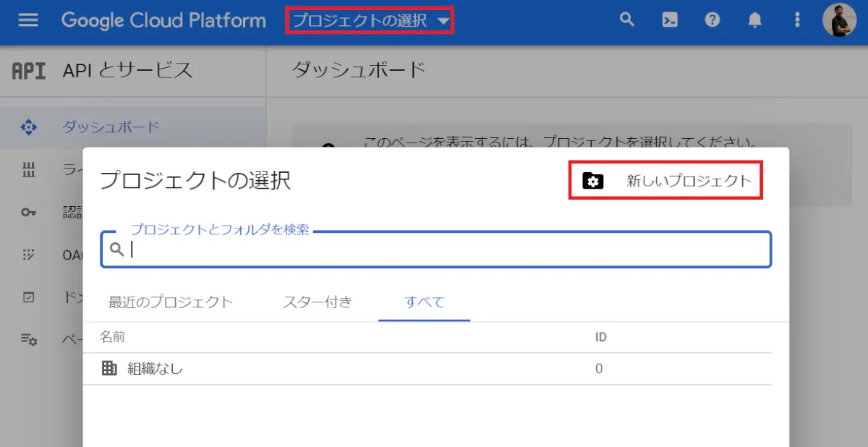Click the dashboard diamond icon in sidebar
Image resolution: width=868 pixels, height=447 pixels.
[x=28, y=127]
